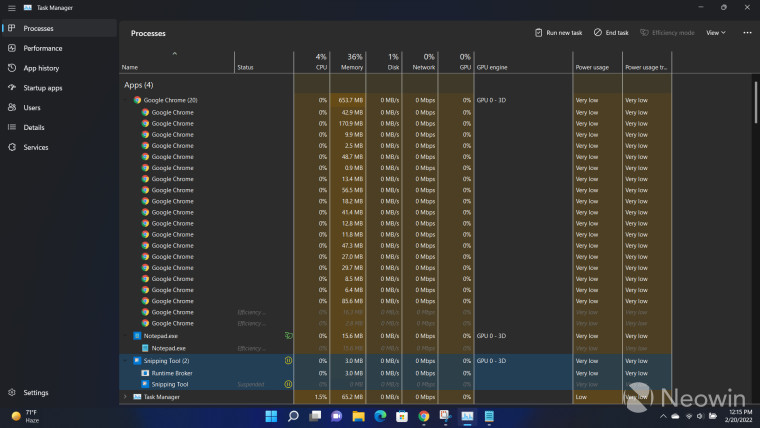The image size is (760, 428).
Task: Sort by the Status column
Action: 264,62
